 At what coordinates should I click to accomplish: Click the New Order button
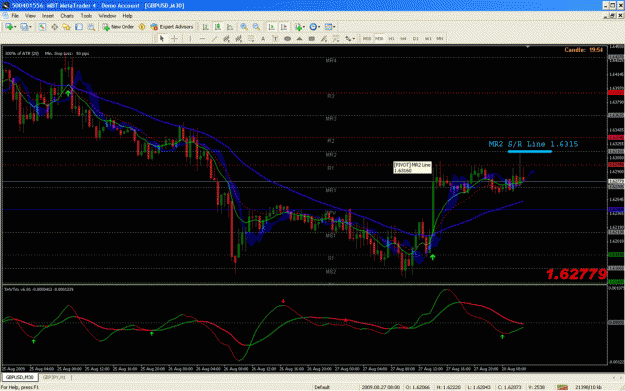(118, 27)
